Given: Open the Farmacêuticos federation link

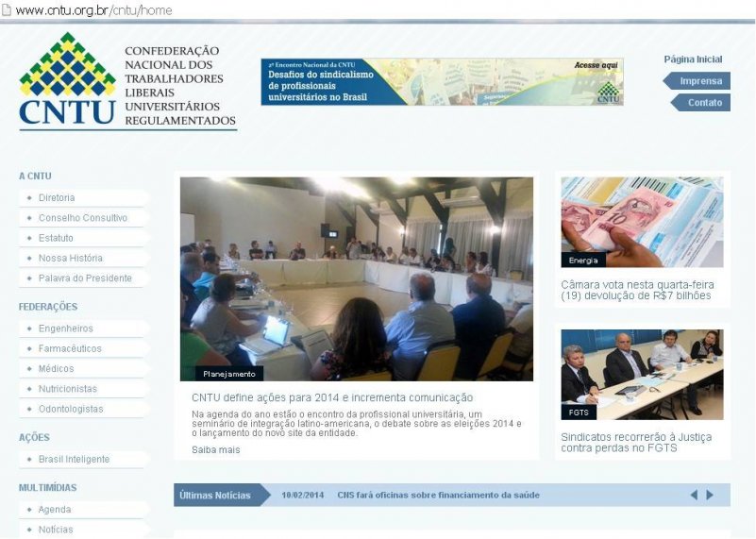Looking at the screenshot, I should [x=70, y=348].
